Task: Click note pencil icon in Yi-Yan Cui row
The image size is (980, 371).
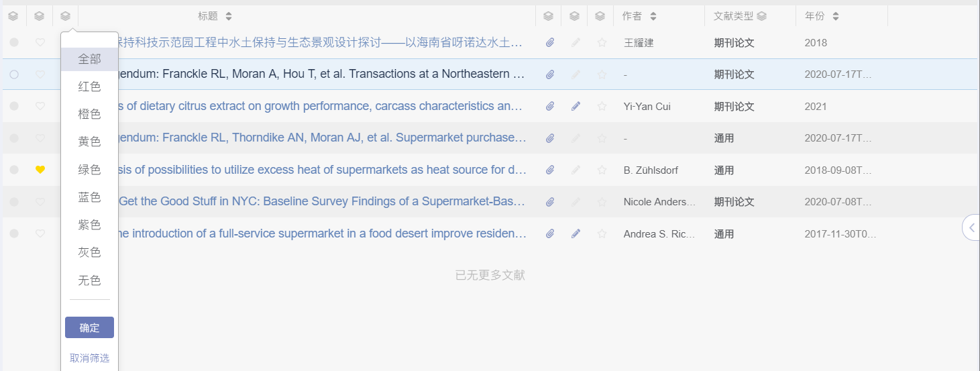Action: click(x=576, y=106)
